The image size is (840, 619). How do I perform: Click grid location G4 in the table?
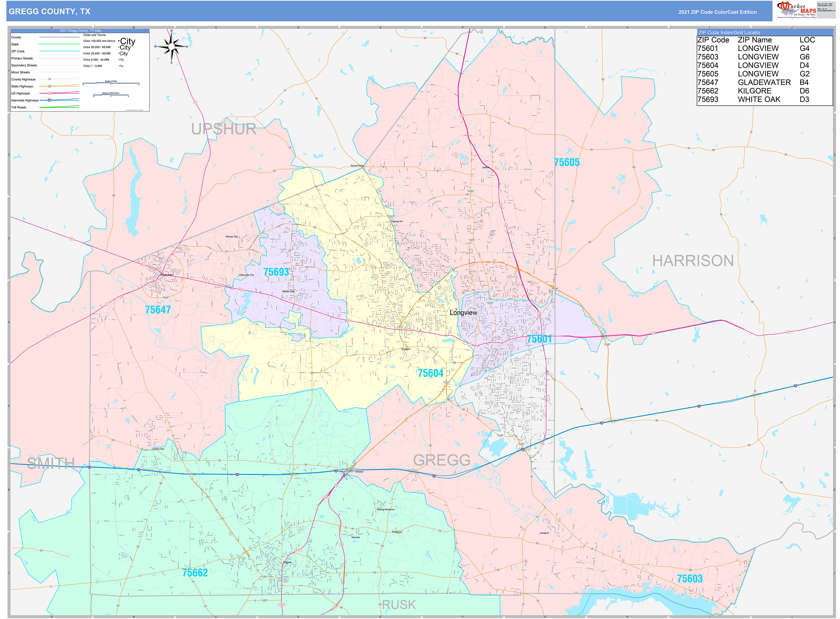pyautogui.click(x=804, y=48)
